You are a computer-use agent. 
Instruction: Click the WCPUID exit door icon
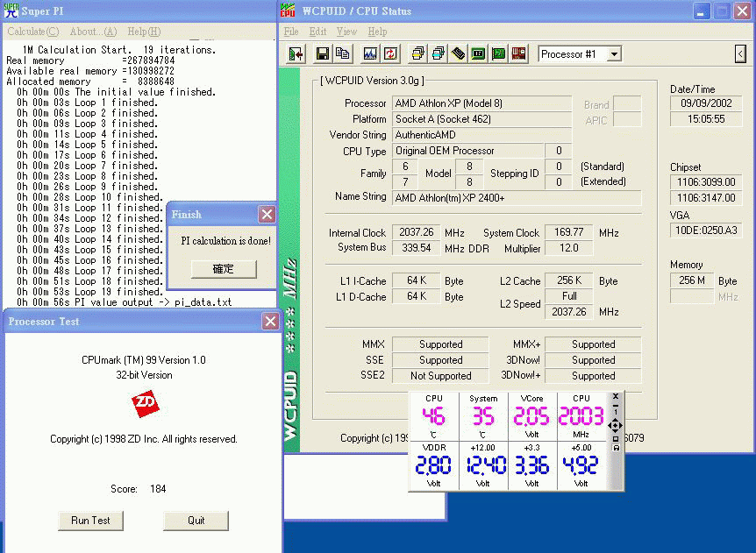click(296, 54)
